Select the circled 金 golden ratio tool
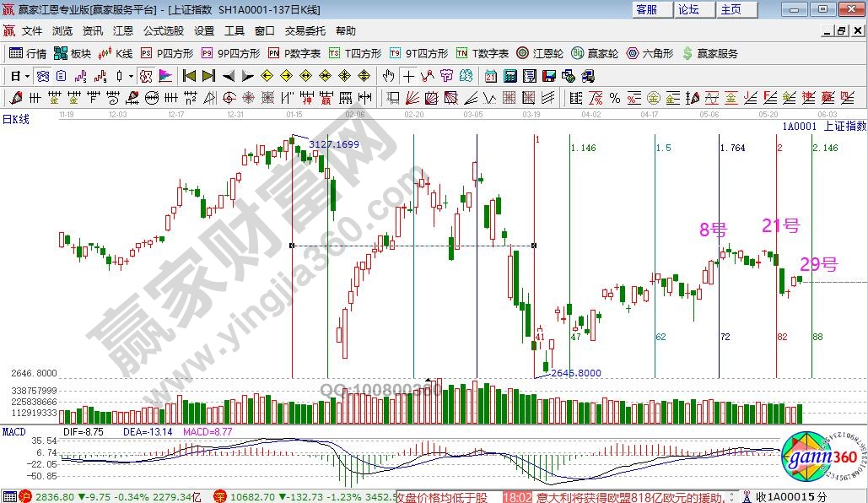Image resolution: width=868 pixels, height=503 pixels. [653, 98]
